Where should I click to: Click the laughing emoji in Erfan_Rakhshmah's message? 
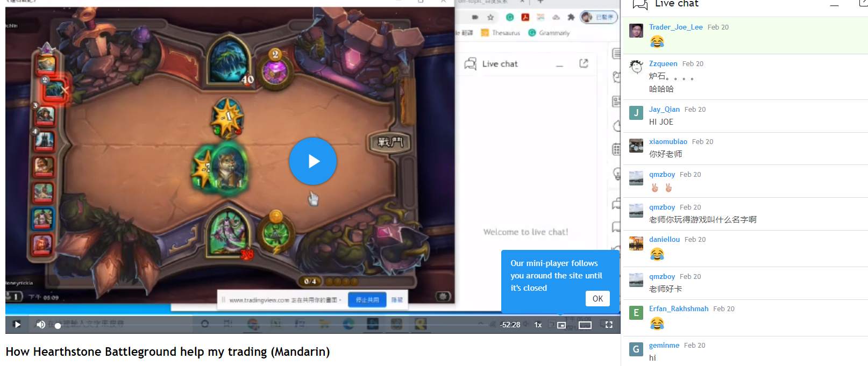[x=657, y=323]
